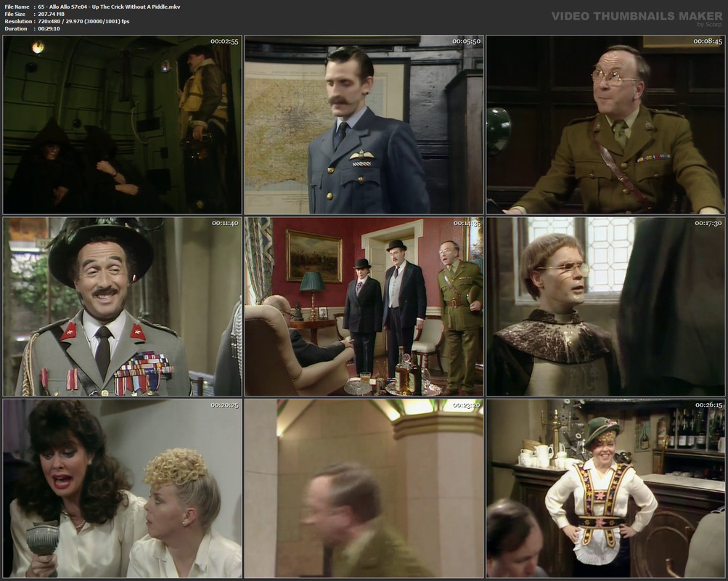Click the 00:05:50 timestamp label
Image resolution: width=728 pixels, height=581 pixels.
[x=466, y=41]
